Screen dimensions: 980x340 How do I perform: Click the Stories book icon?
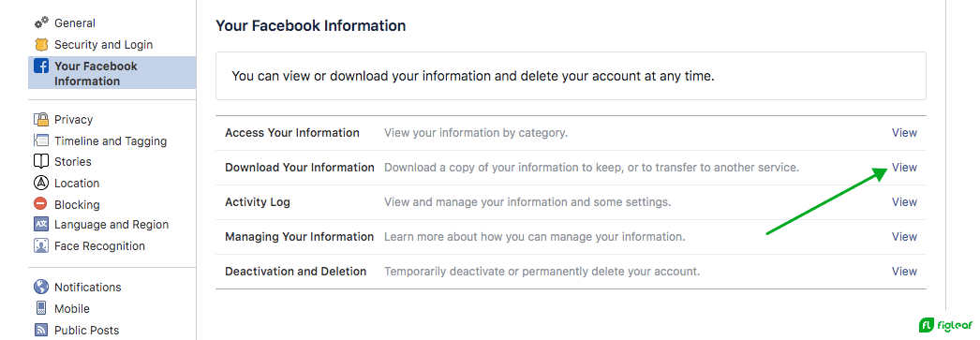coord(41,161)
